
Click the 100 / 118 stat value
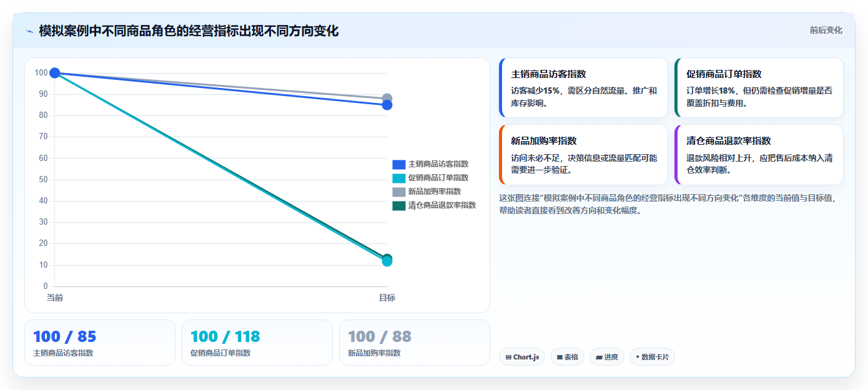point(225,336)
